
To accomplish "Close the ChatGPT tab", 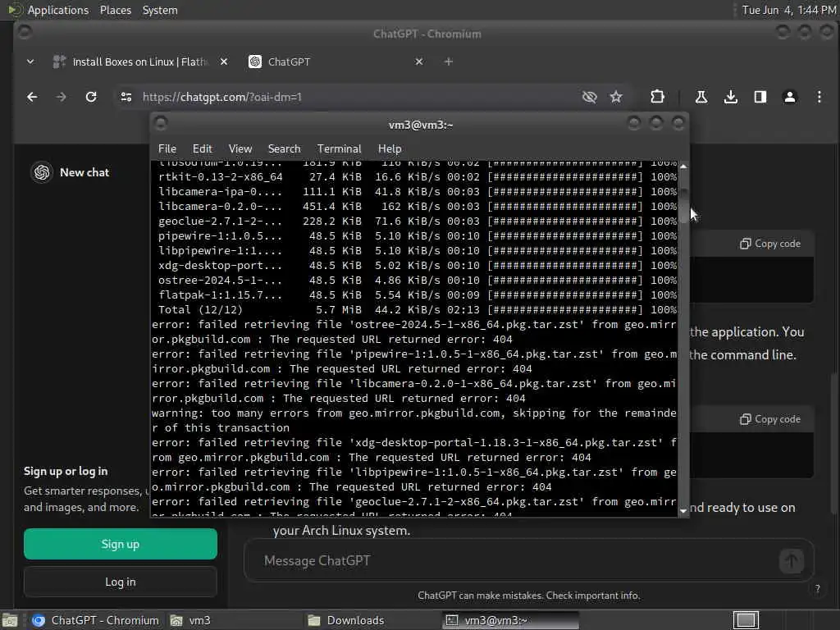I will [x=419, y=62].
